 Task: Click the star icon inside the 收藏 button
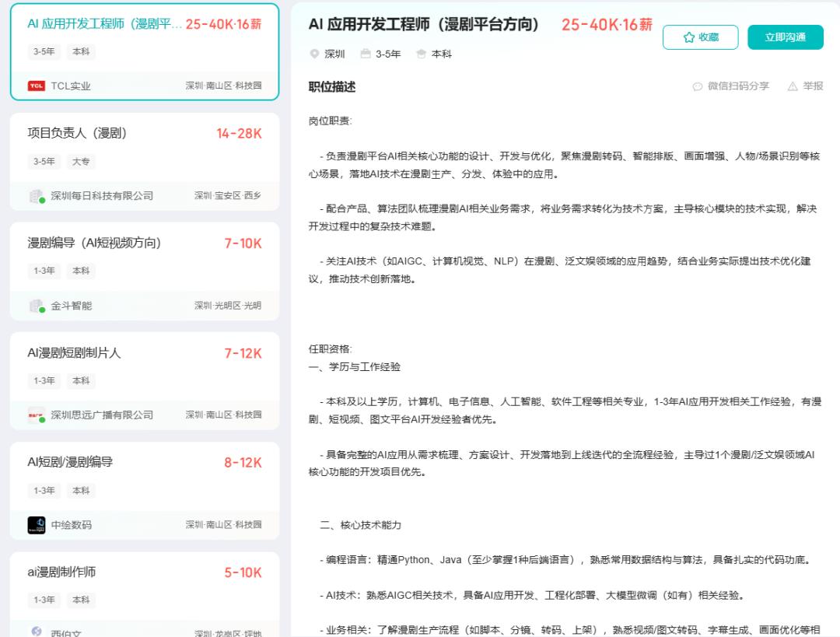pyautogui.click(x=688, y=37)
